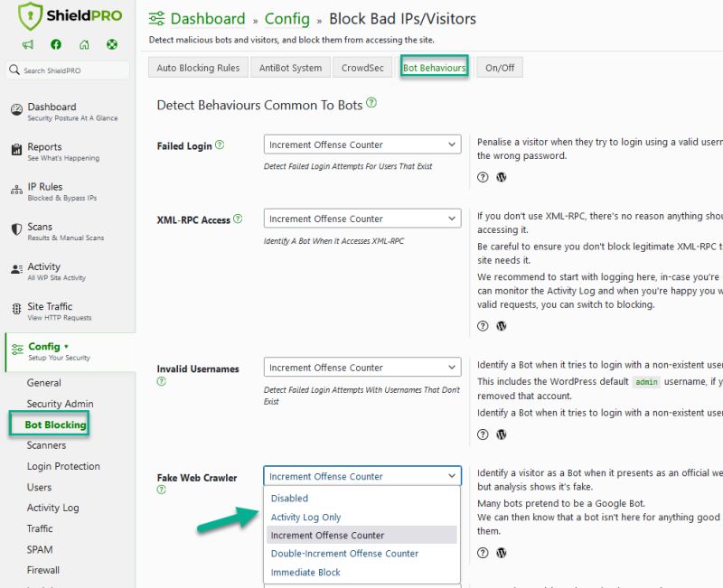Open Traffic config section
The height and width of the screenshot is (588, 723).
[x=40, y=528]
